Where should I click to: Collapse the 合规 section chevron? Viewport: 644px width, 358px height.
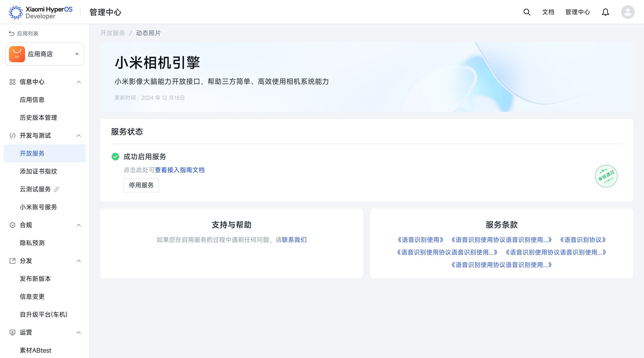(79, 225)
